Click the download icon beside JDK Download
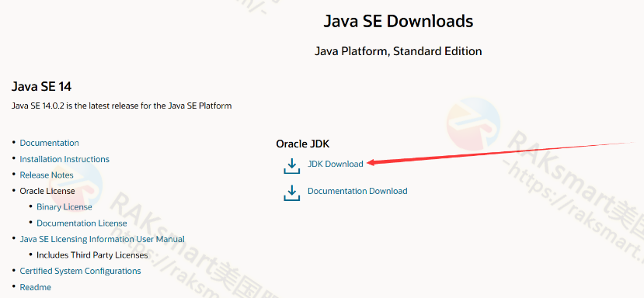This screenshot has width=644, height=298. coord(291,166)
